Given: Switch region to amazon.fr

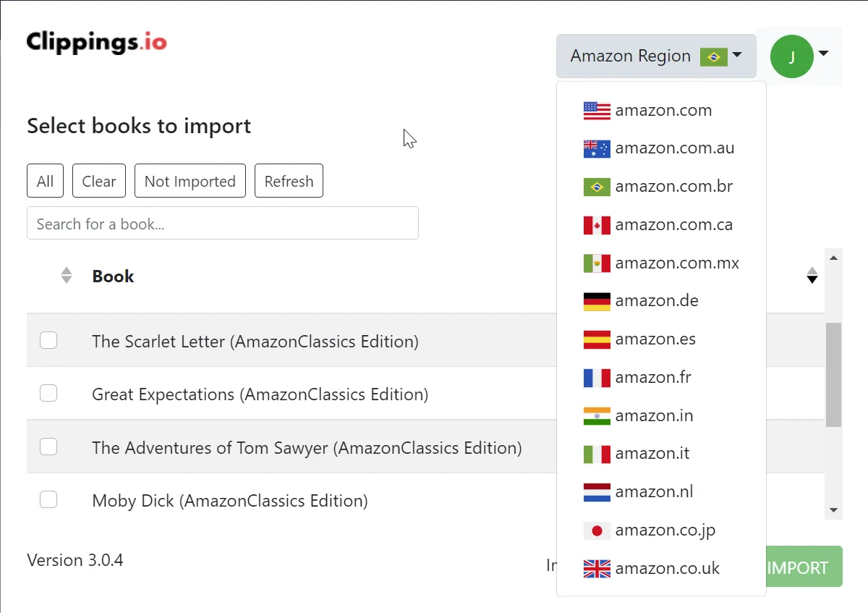Looking at the screenshot, I should (661, 378).
